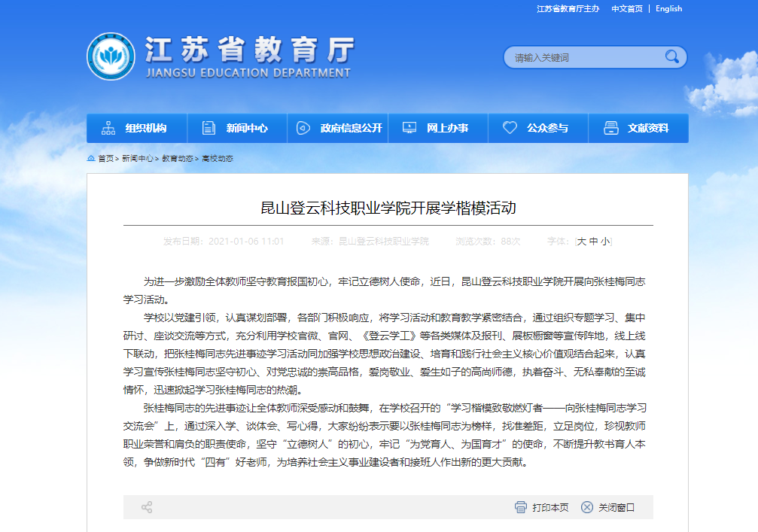Click the 组织机构 organization chart icon

tap(108, 128)
